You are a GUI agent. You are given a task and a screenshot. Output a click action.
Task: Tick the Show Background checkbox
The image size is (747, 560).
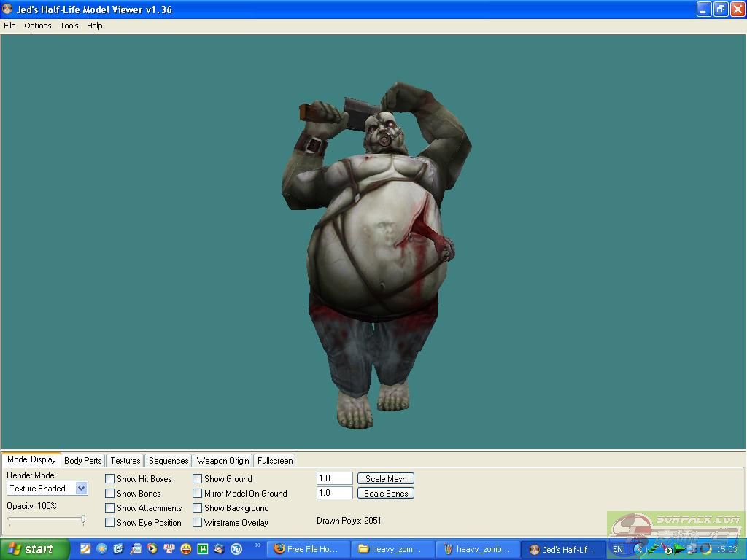click(197, 508)
